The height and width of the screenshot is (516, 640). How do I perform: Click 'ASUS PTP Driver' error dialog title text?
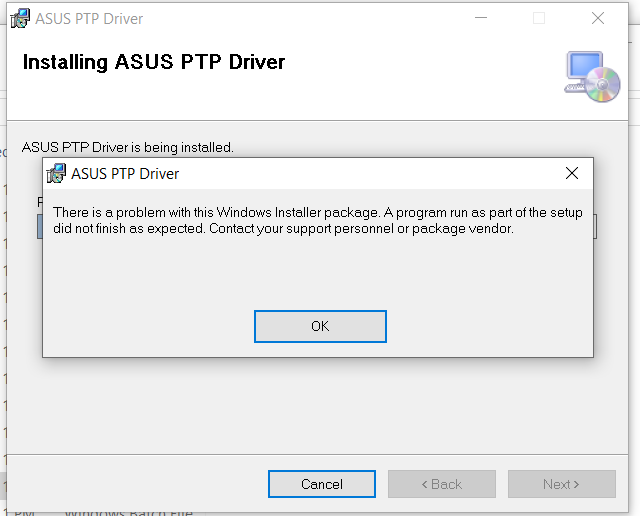tap(125, 174)
